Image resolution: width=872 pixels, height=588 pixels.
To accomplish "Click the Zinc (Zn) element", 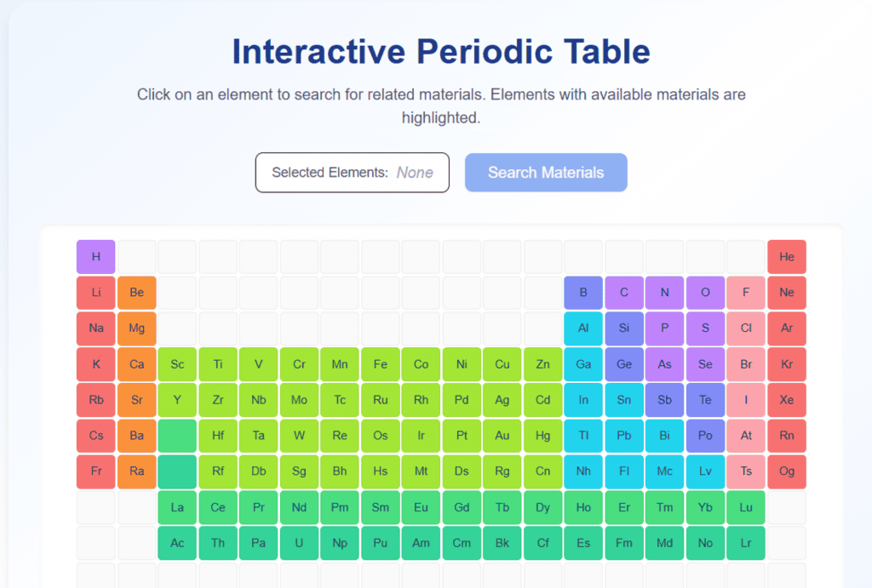I will click(542, 363).
